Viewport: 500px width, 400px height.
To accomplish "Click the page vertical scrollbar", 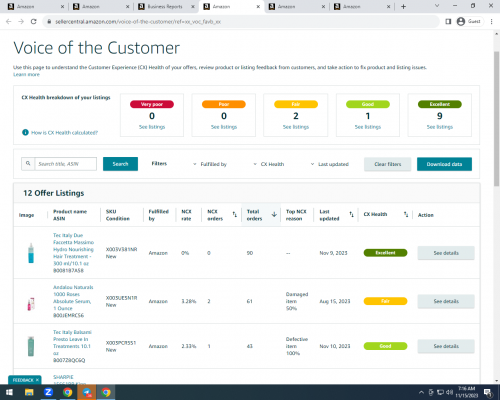I will click(496, 118).
